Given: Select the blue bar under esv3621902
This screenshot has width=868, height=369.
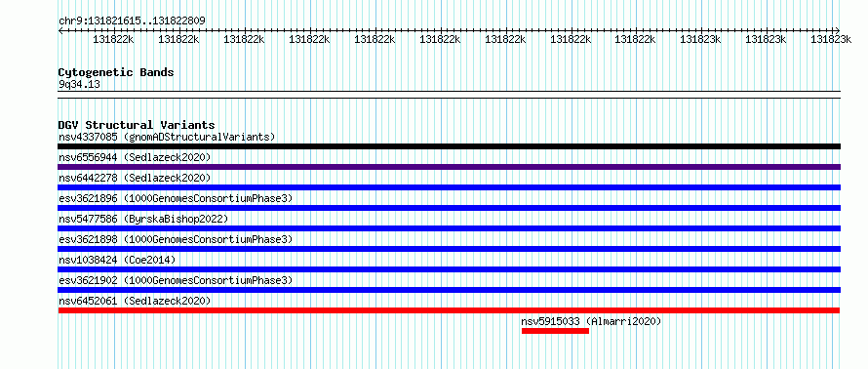Looking at the screenshot, I should [x=450, y=290].
